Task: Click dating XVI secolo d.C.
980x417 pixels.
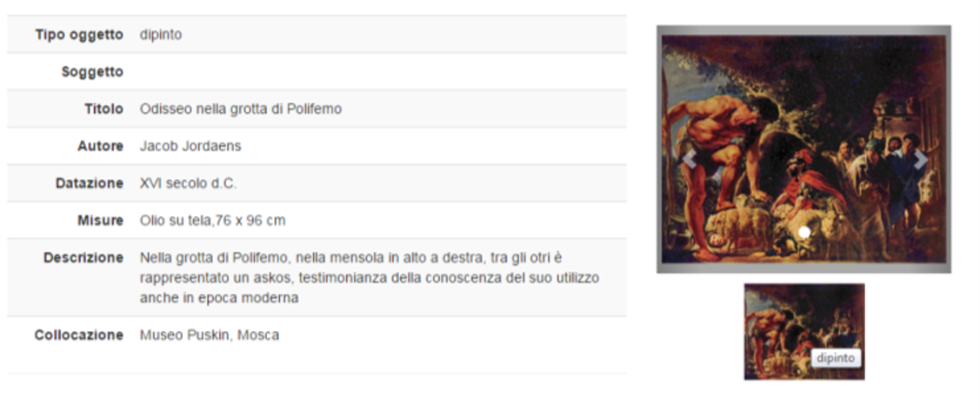Action: click(188, 183)
